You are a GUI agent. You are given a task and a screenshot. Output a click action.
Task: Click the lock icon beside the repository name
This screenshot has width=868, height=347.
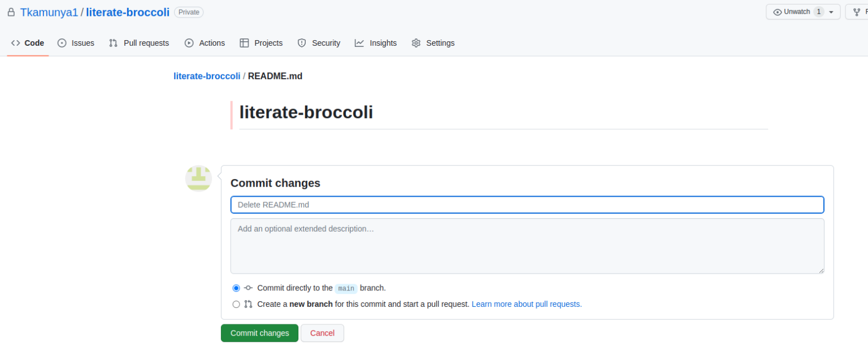tap(10, 11)
